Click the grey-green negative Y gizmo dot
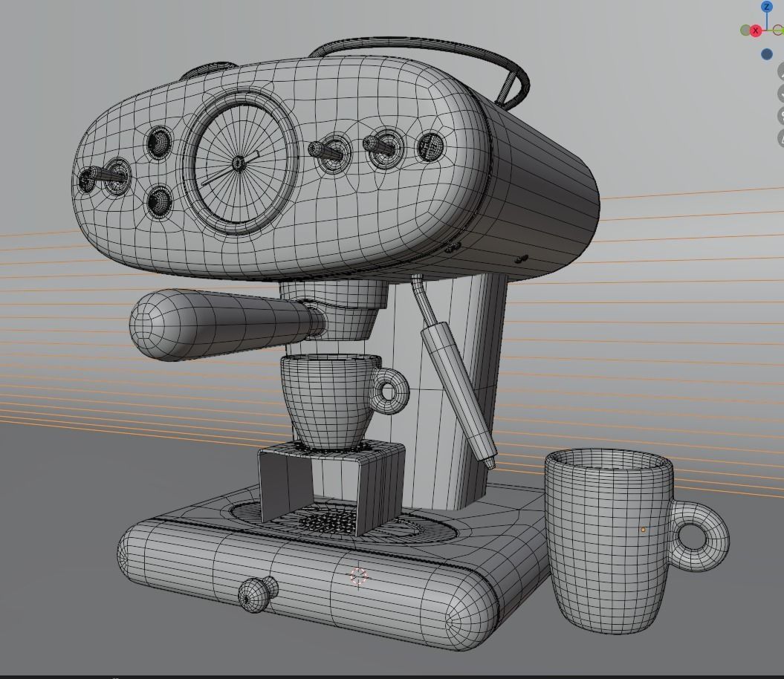The height and width of the screenshot is (679, 784). [x=745, y=30]
